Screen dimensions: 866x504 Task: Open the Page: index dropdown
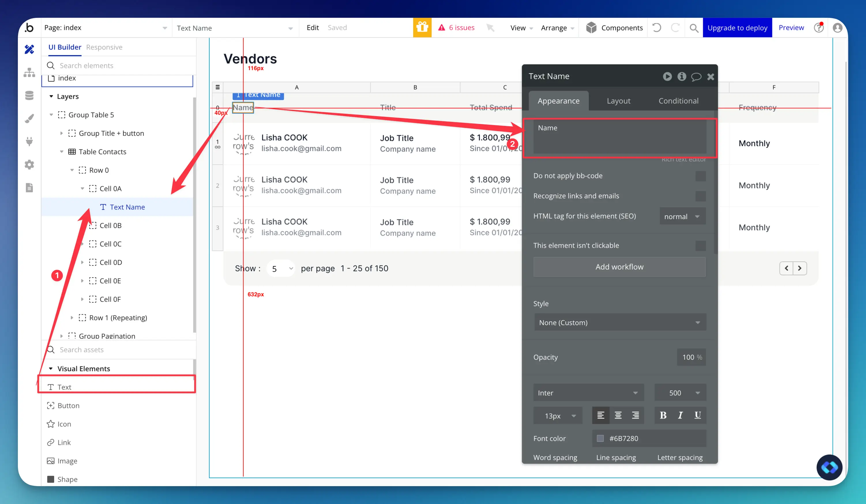click(106, 28)
